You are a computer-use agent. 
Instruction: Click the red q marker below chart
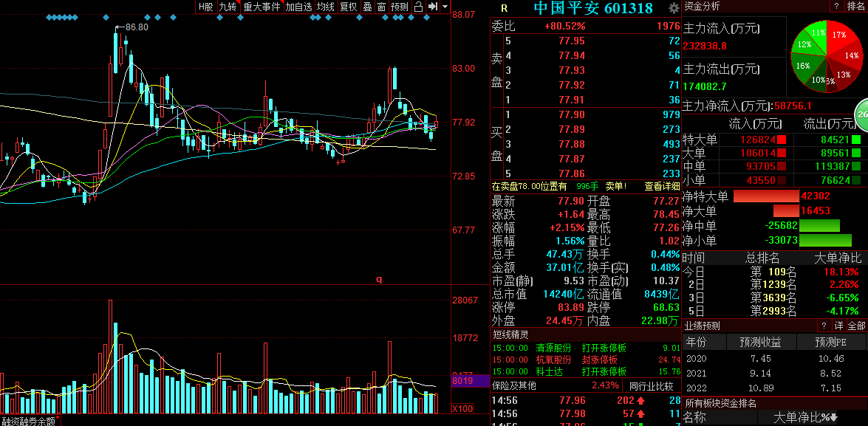(x=379, y=279)
